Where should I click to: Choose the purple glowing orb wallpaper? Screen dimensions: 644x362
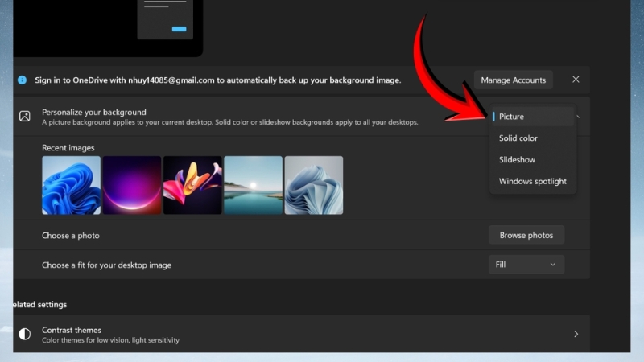click(131, 185)
